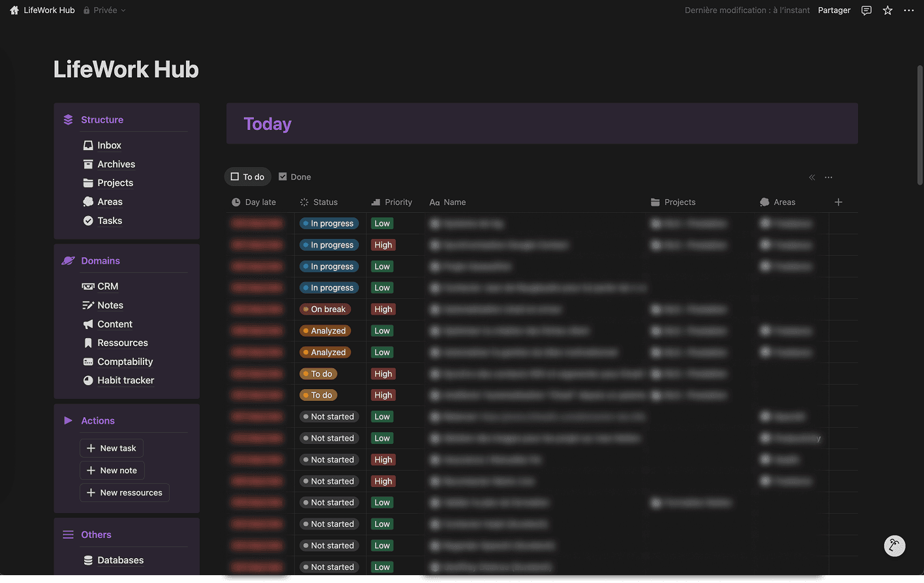Click the floating assistant button bottom right
This screenshot has height=583, width=924.
(x=895, y=546)
